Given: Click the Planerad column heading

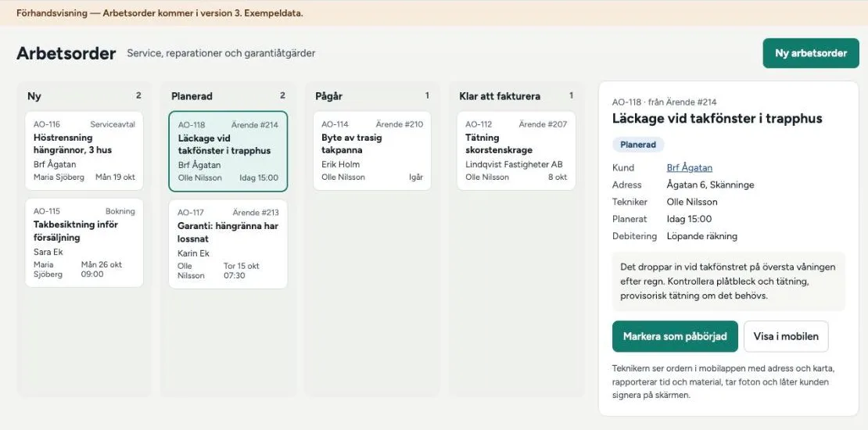Looking at the screenshot, I should click(x=192, y=96).
